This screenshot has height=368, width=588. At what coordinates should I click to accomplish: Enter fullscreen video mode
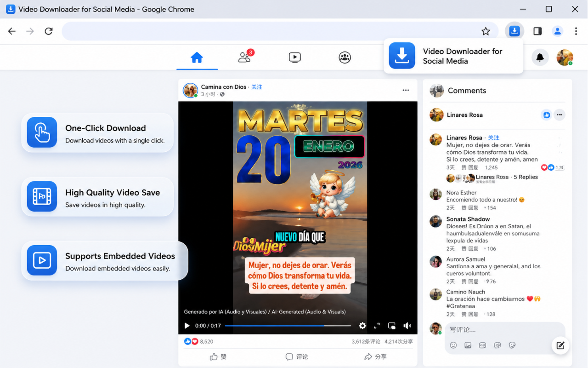coord(377,326)
